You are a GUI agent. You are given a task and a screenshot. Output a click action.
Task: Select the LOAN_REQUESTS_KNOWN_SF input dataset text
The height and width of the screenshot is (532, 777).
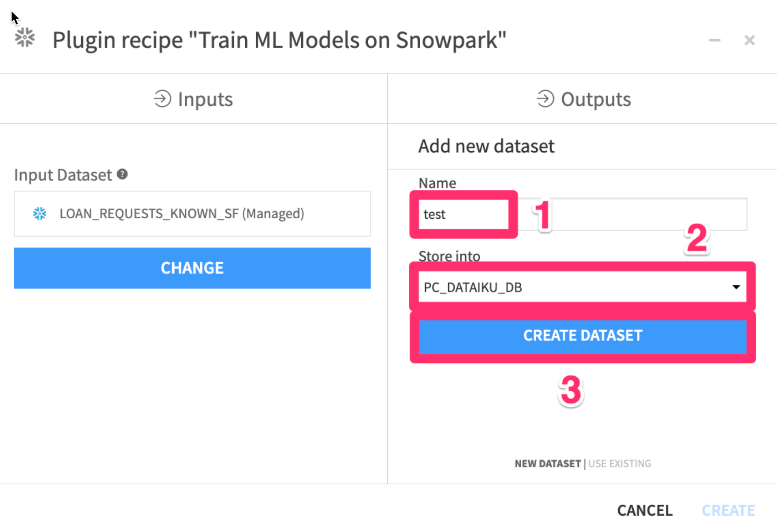point(182,214)
